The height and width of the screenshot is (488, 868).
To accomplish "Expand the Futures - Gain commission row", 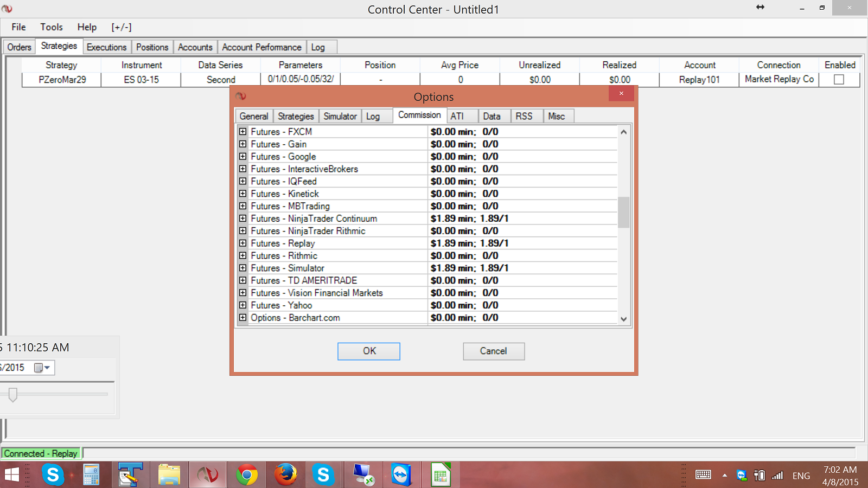I will (242, 144).
